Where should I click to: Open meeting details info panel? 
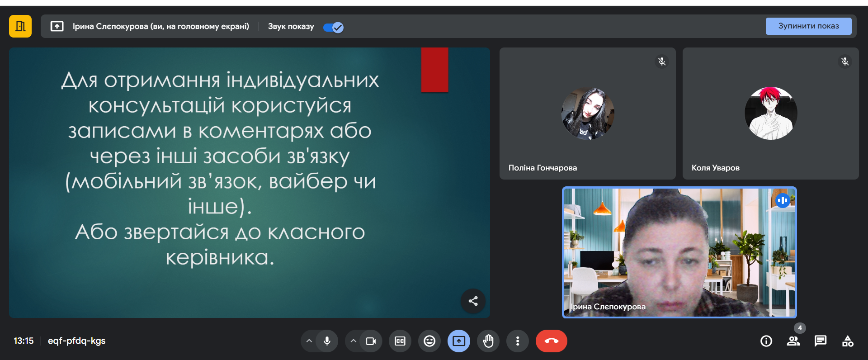pos(766,341)
